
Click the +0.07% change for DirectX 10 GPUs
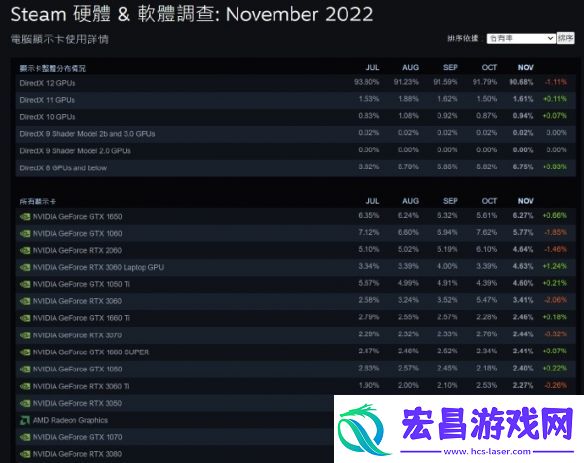click(x=555, y=116)
